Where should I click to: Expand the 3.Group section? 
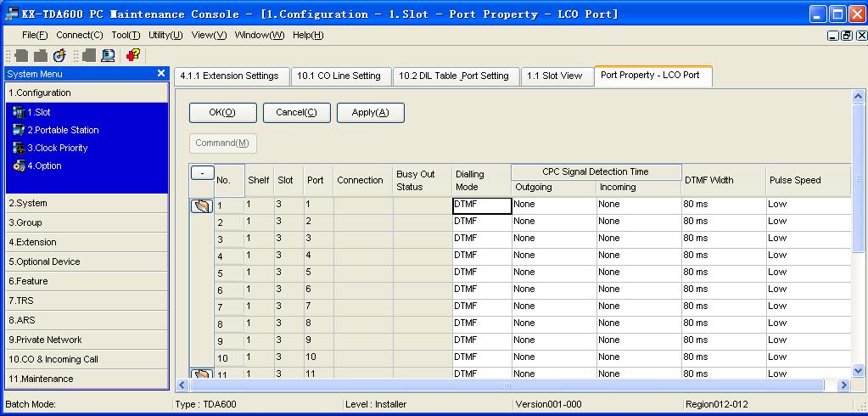87,222
